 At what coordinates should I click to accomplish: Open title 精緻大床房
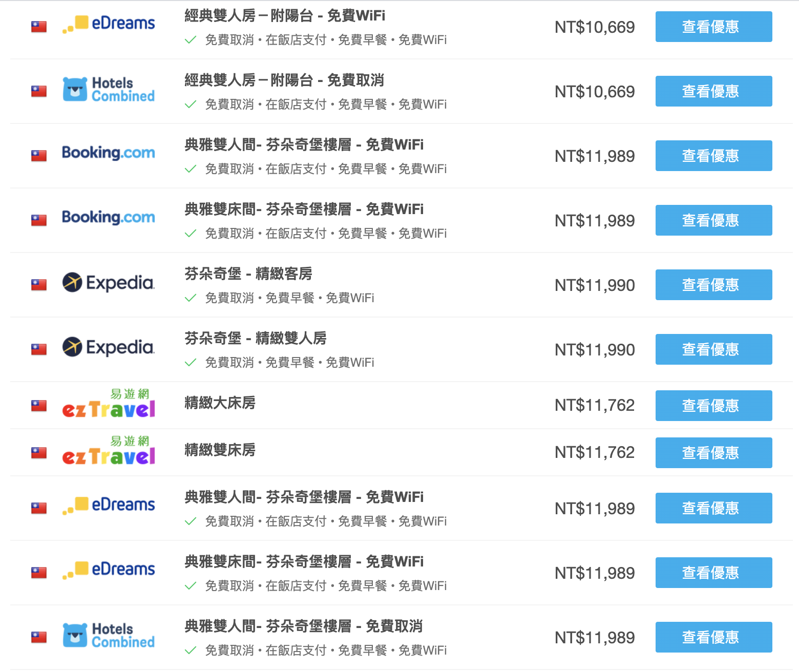click(x=220, y=403)
